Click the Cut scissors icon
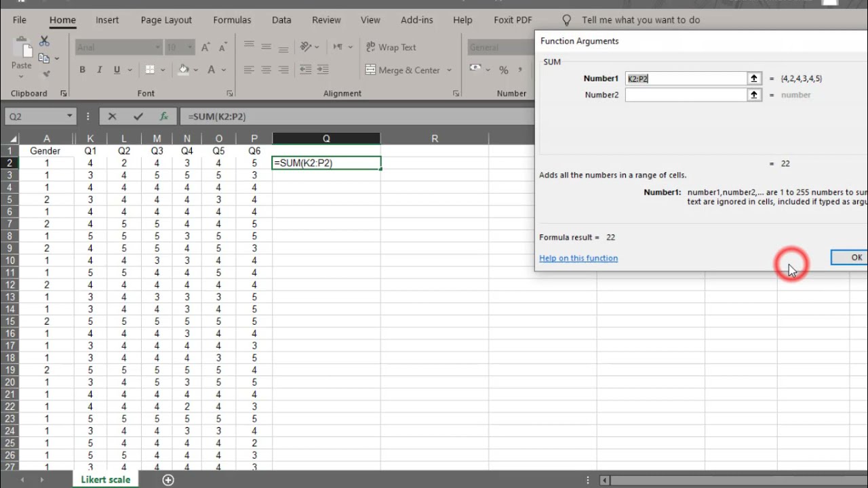The height and width of the screenshot is (488, 868). 45,41
